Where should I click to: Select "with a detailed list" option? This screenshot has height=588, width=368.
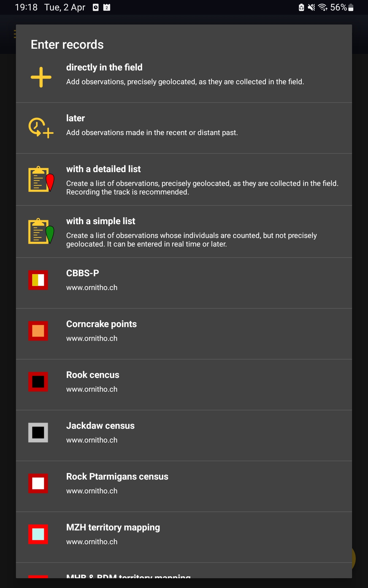(103, 169)
